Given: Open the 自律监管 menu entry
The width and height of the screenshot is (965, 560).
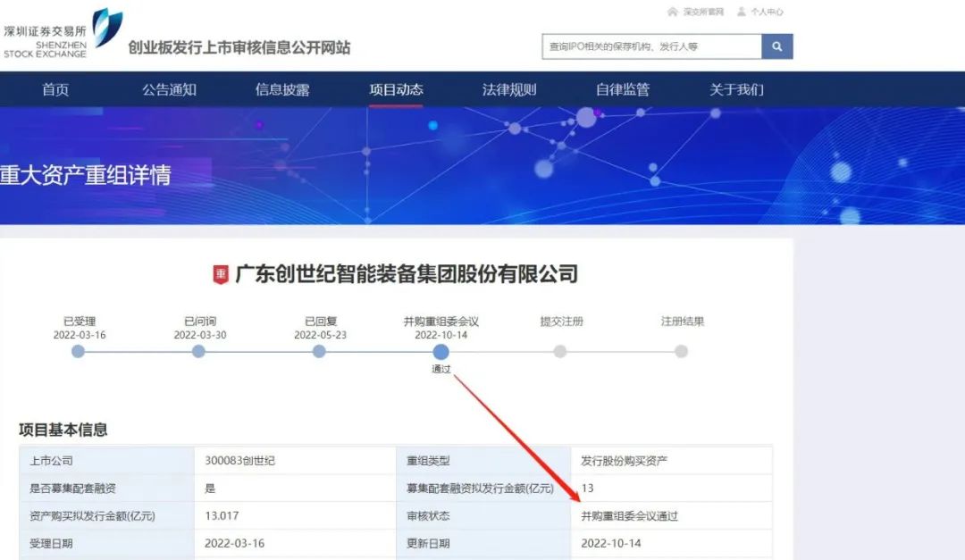Looking at the screenshot, I should (622, 89).
